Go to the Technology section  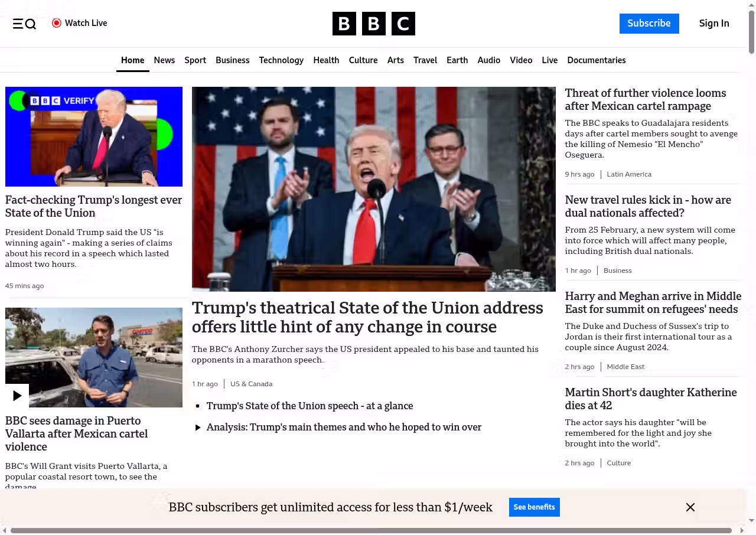pyautogui.click(x=281, y=60)
